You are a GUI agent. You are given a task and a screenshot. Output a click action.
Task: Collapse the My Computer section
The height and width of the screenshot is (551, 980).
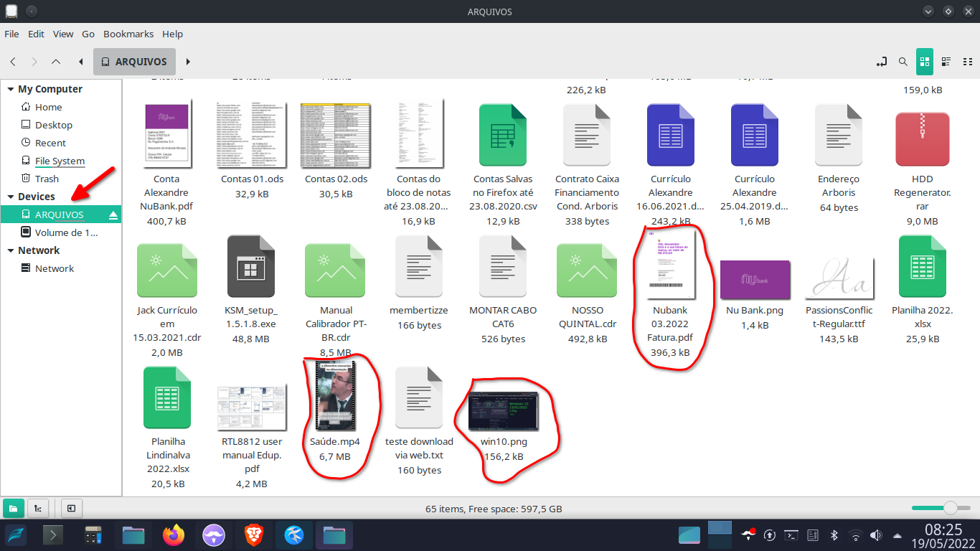pyautogui.click(x=11, y=89)
